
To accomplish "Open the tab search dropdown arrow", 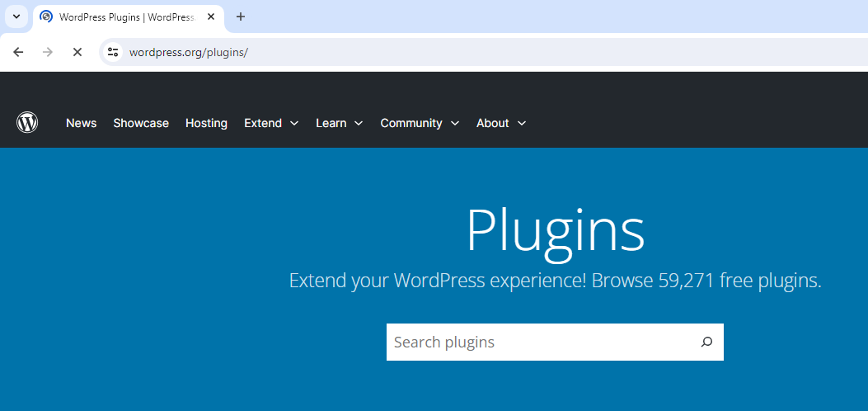I will (16, 17).
